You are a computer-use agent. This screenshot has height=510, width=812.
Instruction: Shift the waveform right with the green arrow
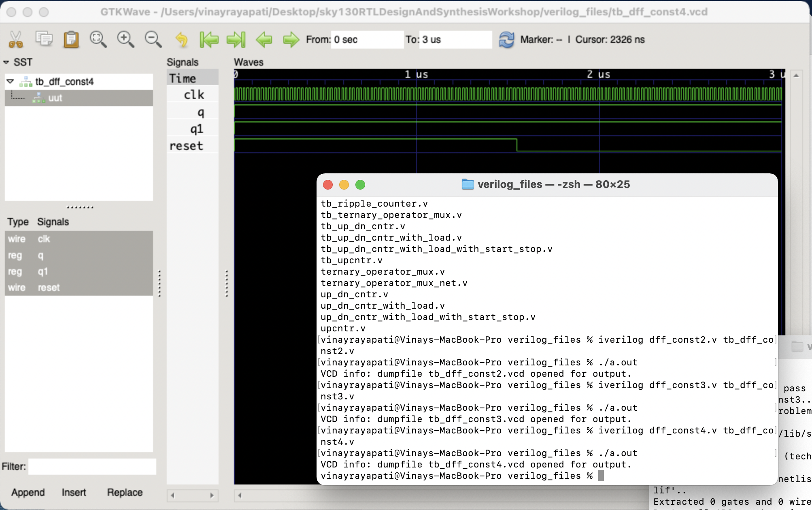[291, 40]
